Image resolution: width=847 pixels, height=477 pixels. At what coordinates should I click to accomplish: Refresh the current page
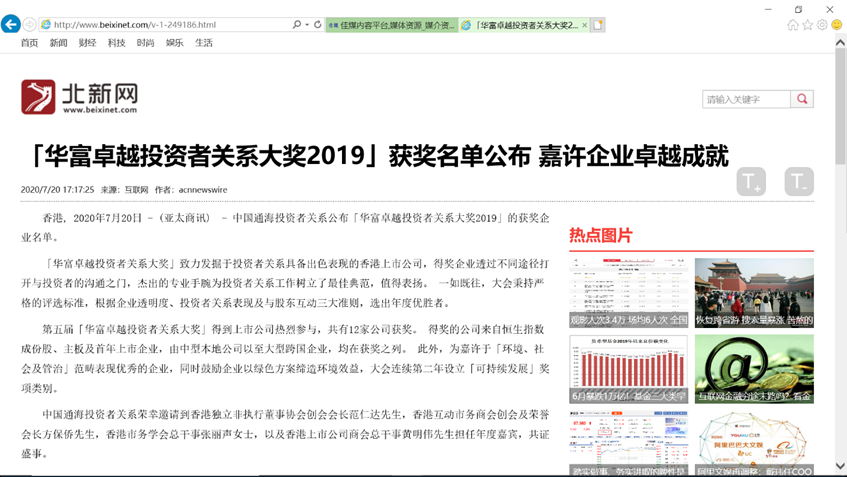(x=318, y=24)
